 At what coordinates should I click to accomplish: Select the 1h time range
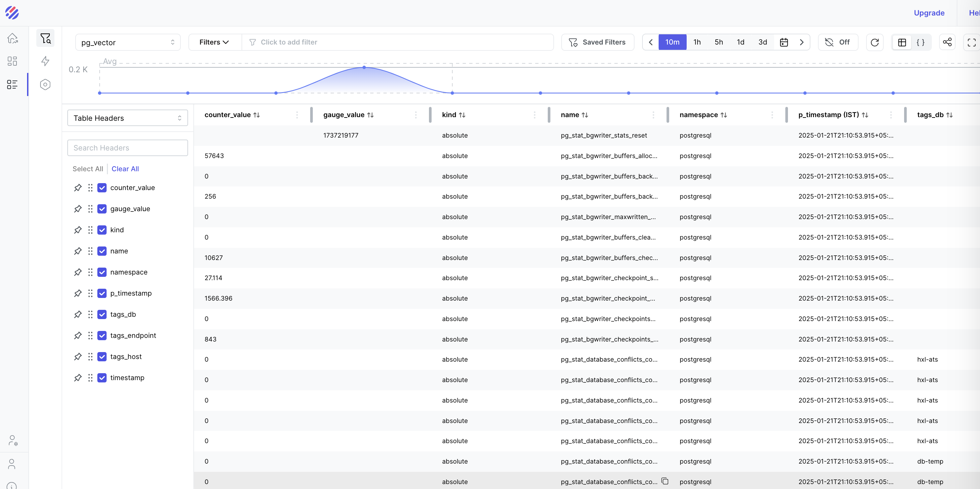pyautogui.click(x=697, y=42)
